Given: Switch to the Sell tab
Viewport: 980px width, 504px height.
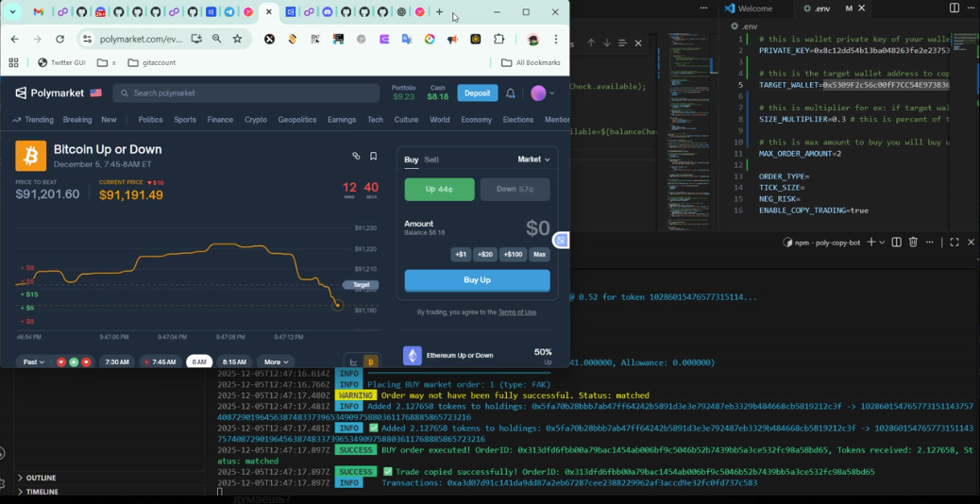Looking at the screenshot, I should pos(431,160).
